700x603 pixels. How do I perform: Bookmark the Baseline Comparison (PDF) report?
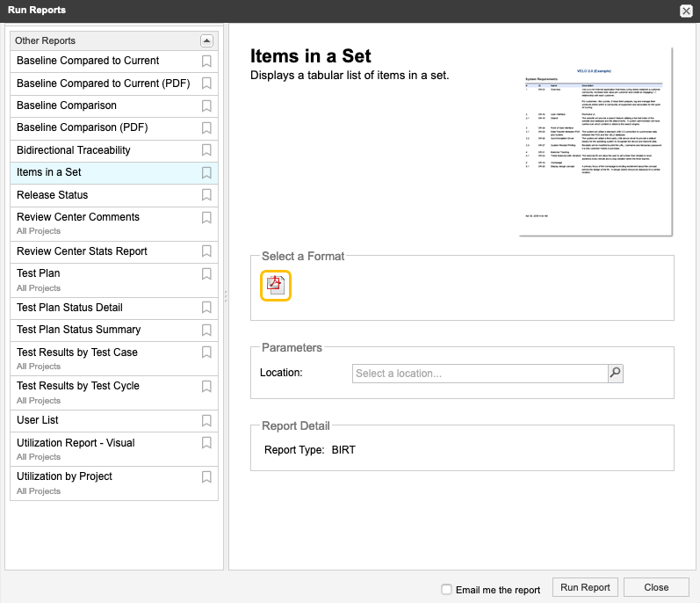(206, 127)
